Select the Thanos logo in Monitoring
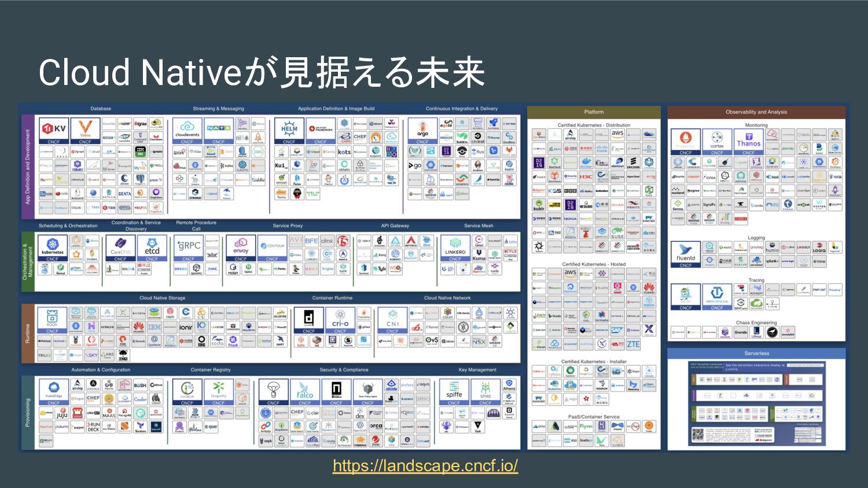Screen dimensions: 868x488 point(749,142)
